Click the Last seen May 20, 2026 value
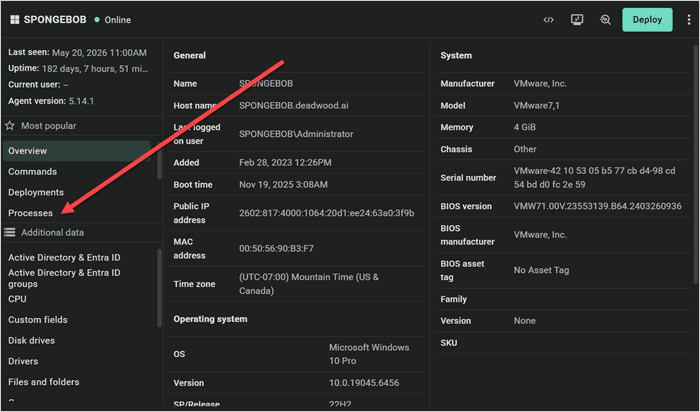The width and height of the screenshot is (700, 412). (x=99, y=53)
